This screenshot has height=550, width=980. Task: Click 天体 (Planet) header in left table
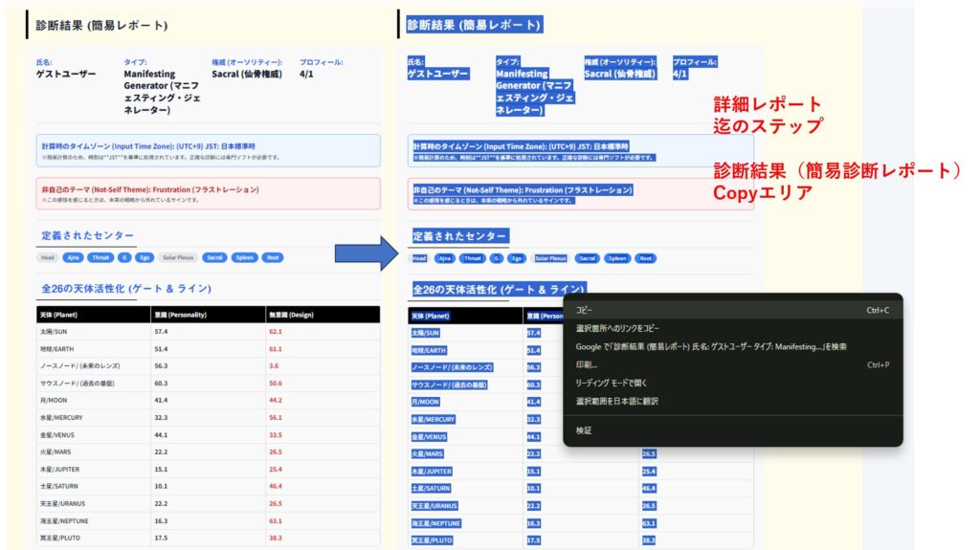[x=59, y=315]
